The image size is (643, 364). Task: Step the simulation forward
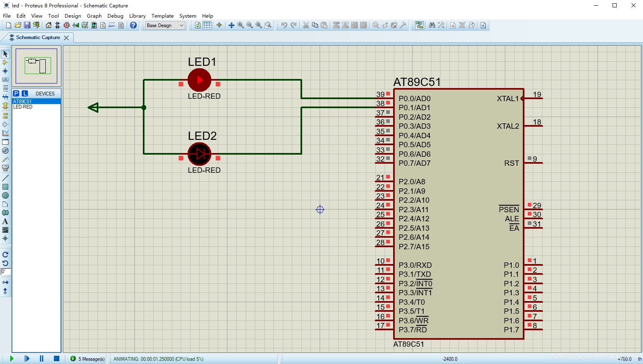pyautogui.click(x=27, y=359)
